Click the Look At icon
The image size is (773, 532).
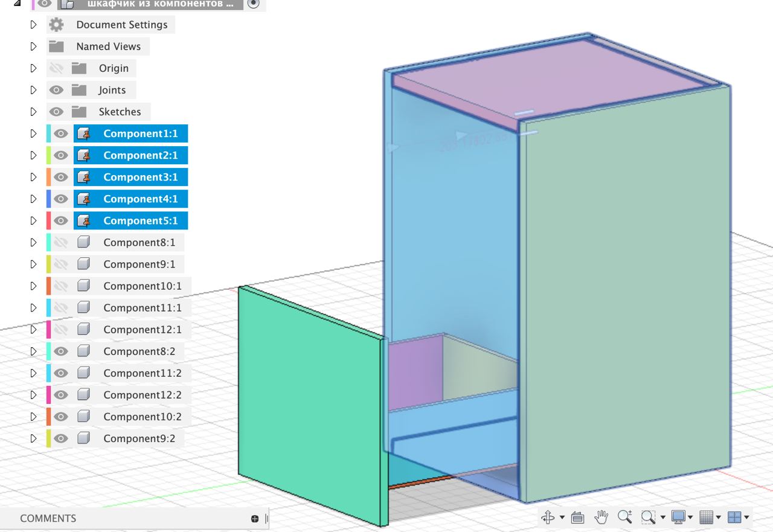(577, 517)
